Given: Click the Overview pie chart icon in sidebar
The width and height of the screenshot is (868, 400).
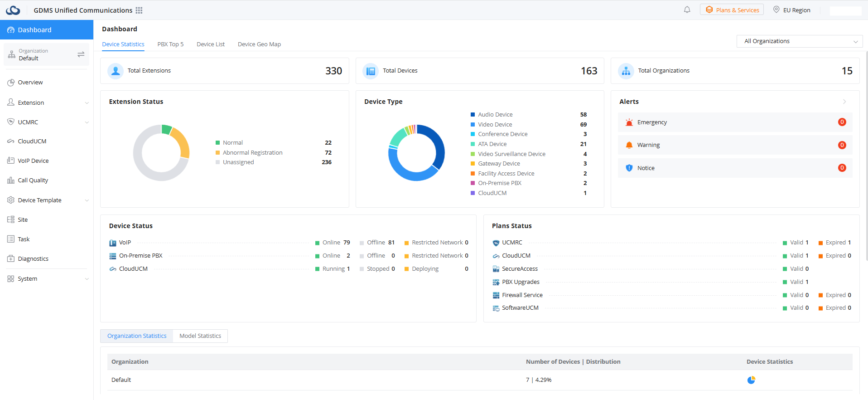Looking at the screenshot, I should pyautogui.click(x=11, y=83).
